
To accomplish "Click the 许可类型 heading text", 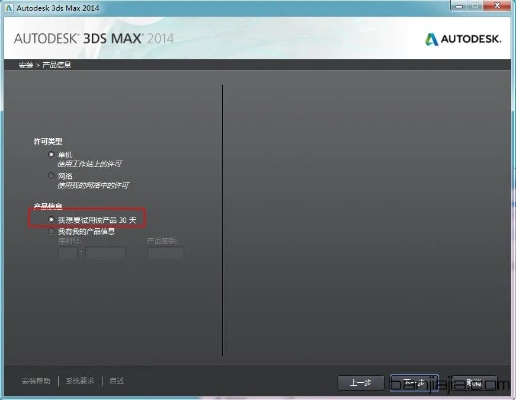I will click(x=48, y=141).
